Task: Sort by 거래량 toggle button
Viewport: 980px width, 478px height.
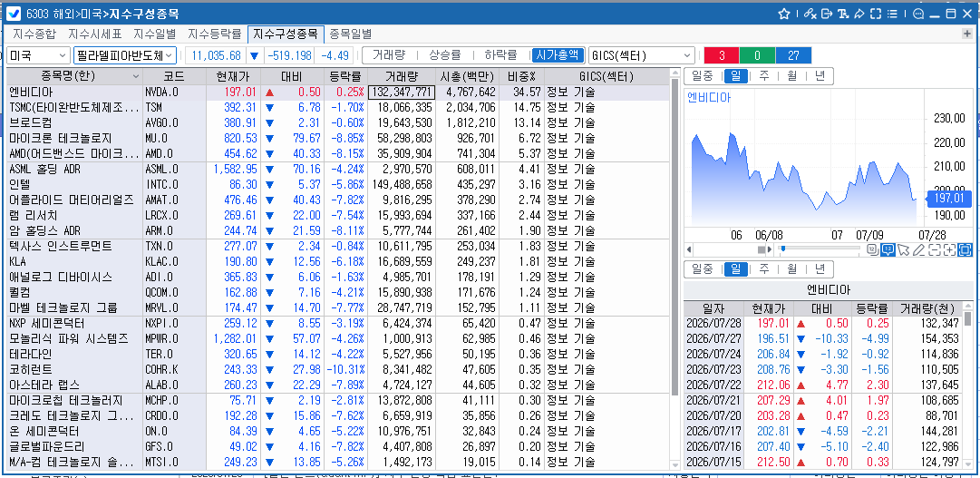Action: (389, 55)
